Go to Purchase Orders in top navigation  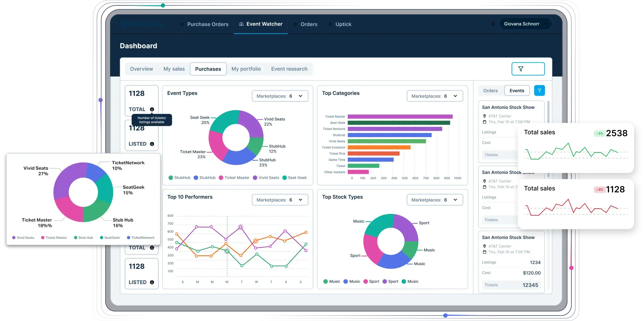tap(207, 24)
